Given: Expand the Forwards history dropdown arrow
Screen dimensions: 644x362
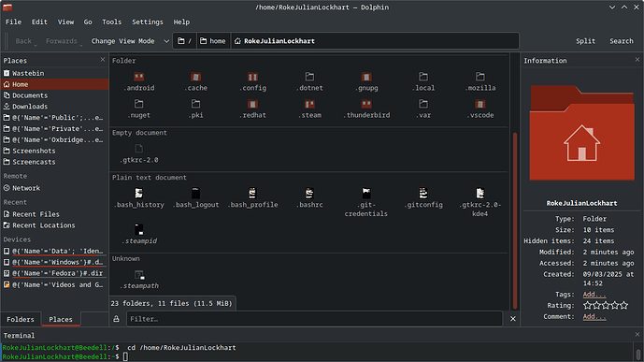Looking at the screenshot, I should pyautogui.click(x=81, y=44).
